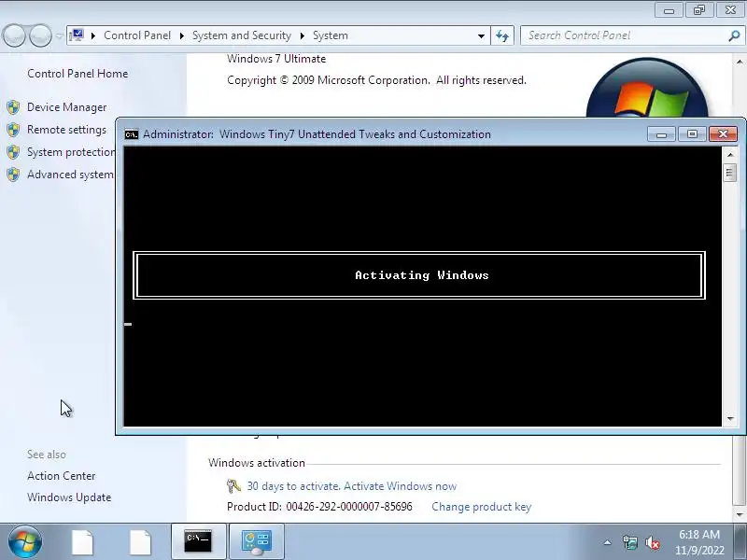
Task: Click the computer icon in address bar
Action: click(x=77, y=35)
